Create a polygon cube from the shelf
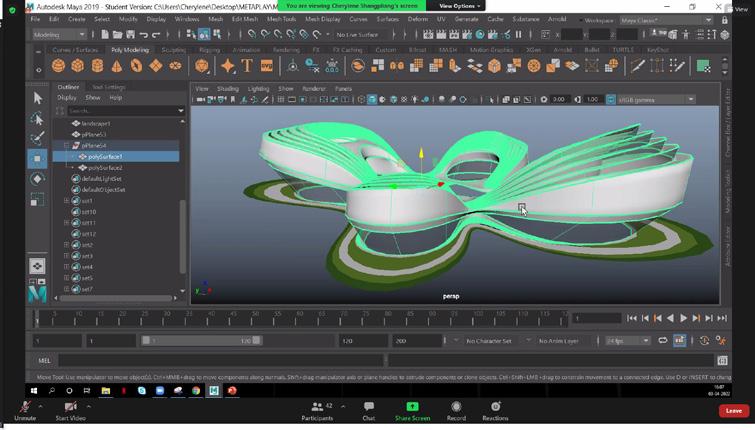 click(78, 66)
